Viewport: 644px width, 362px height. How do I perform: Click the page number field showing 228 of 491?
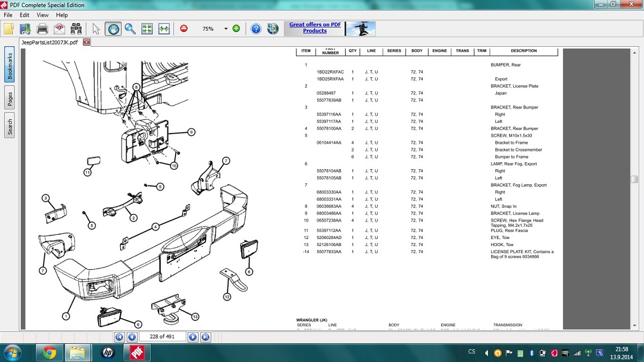tap(162, 337)
